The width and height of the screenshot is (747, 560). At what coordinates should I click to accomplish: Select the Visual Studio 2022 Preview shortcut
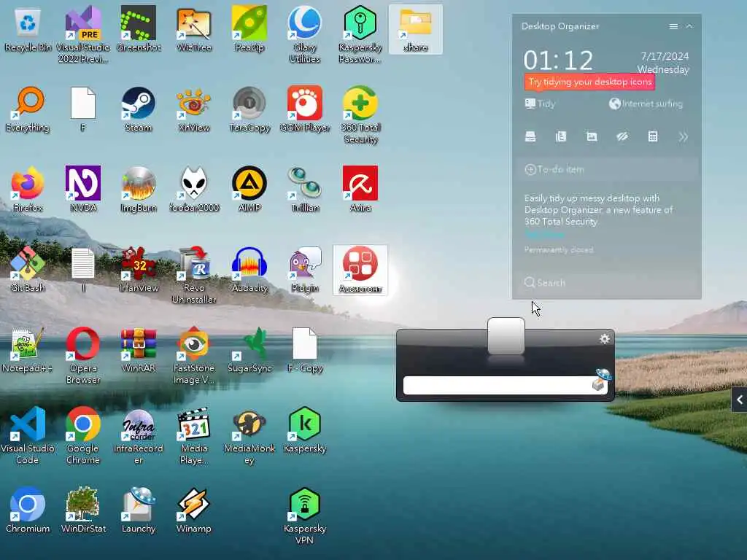click(x=83, y=35)
